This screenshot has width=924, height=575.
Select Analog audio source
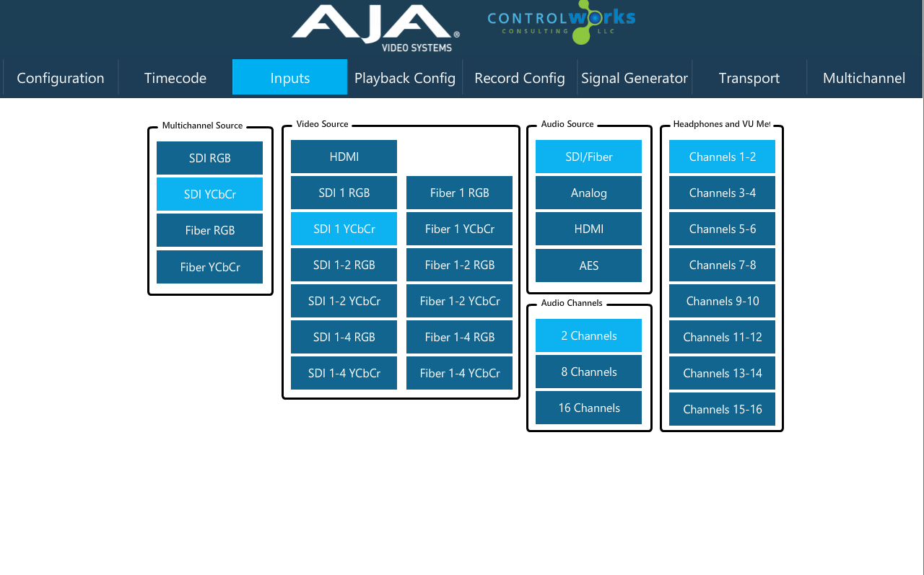(588, 193)
